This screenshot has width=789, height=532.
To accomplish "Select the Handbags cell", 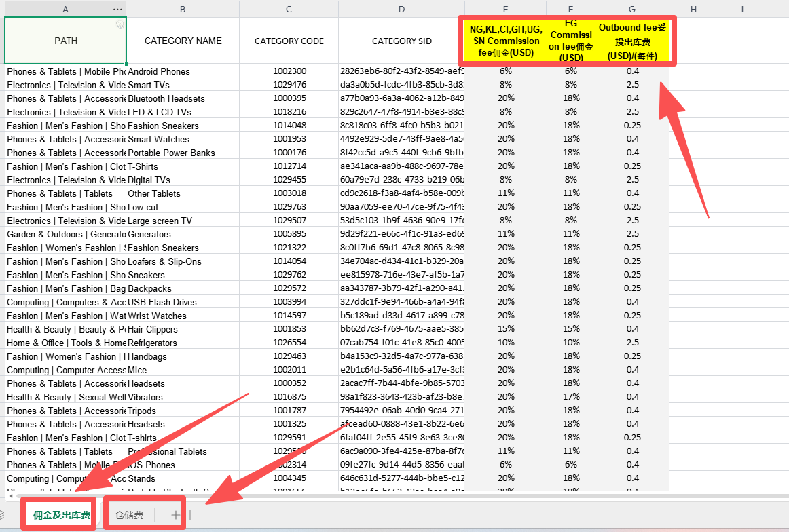I will point(183,356).
